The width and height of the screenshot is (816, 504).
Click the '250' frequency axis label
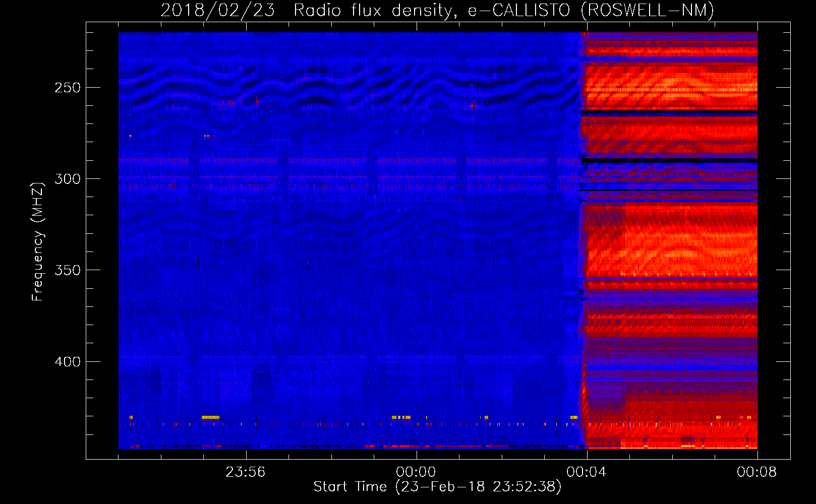coord(68,88)
